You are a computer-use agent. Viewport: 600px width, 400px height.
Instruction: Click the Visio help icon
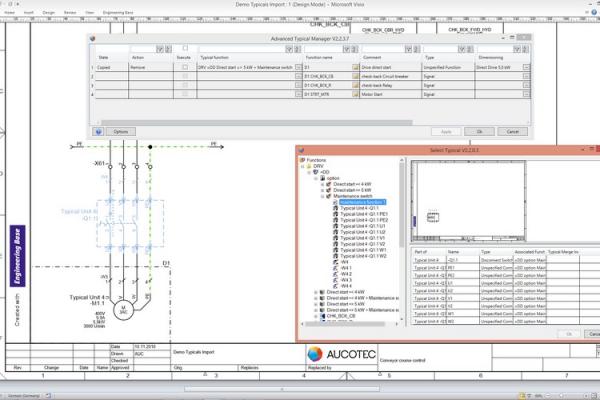[x=594, y=12]
